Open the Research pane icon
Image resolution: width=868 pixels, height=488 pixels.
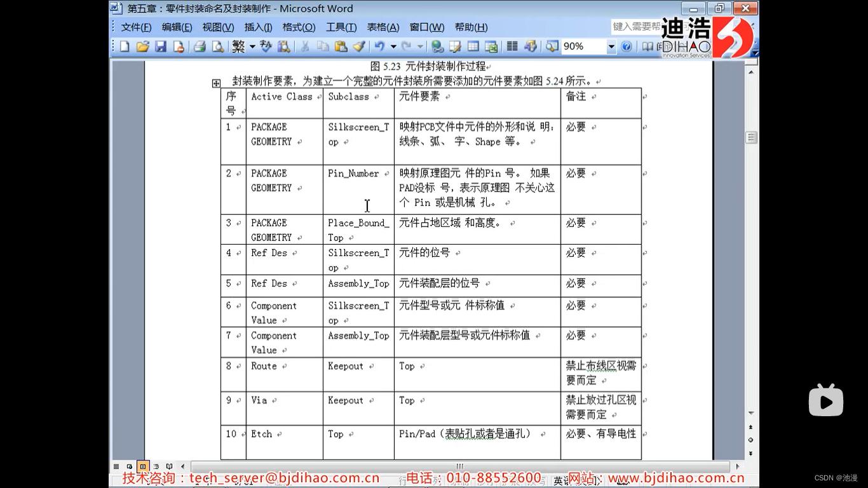point(283,46)
